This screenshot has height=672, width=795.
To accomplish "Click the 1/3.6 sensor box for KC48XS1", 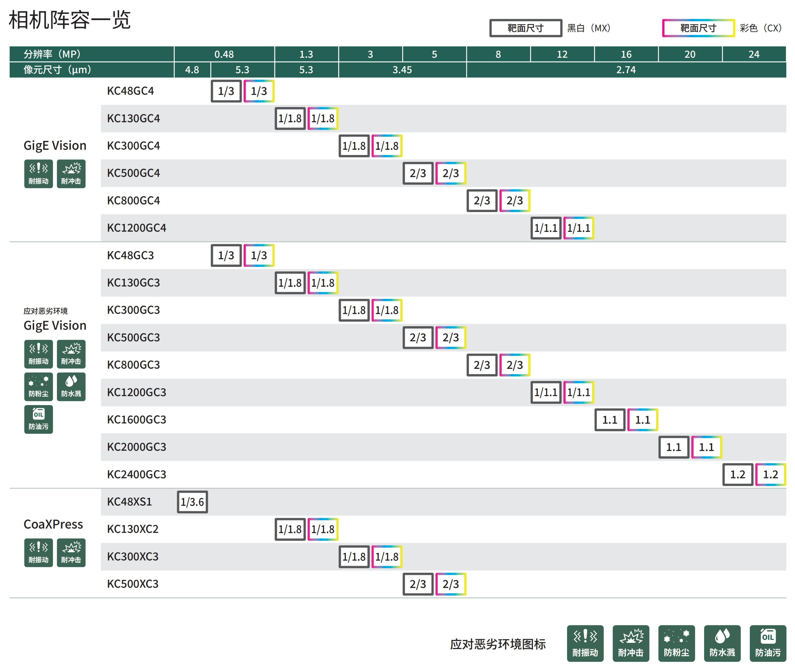I will (x=192, y=502).
